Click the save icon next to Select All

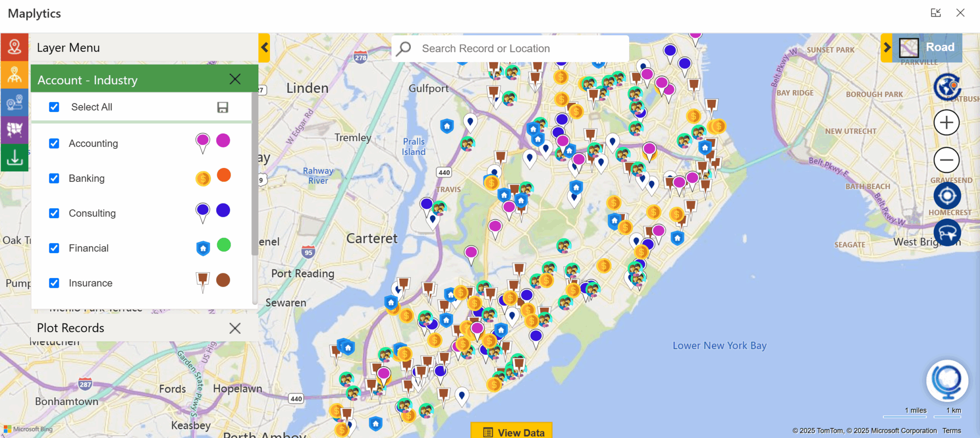point(223,107)
